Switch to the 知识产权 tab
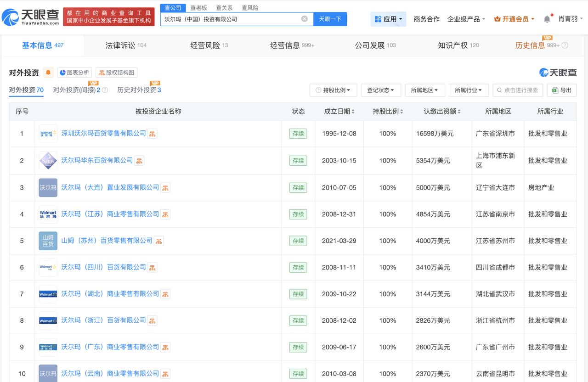 (458, 45)
